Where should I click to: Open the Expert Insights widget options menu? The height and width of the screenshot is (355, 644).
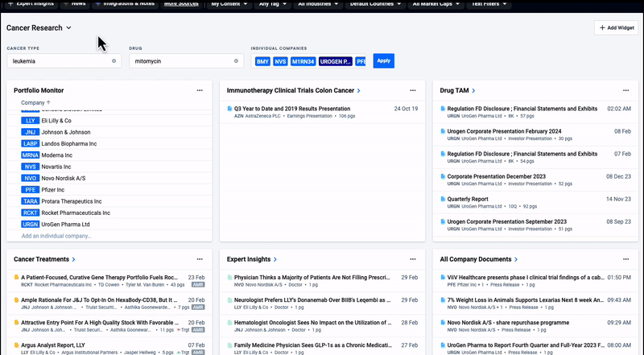pos(413,259)
